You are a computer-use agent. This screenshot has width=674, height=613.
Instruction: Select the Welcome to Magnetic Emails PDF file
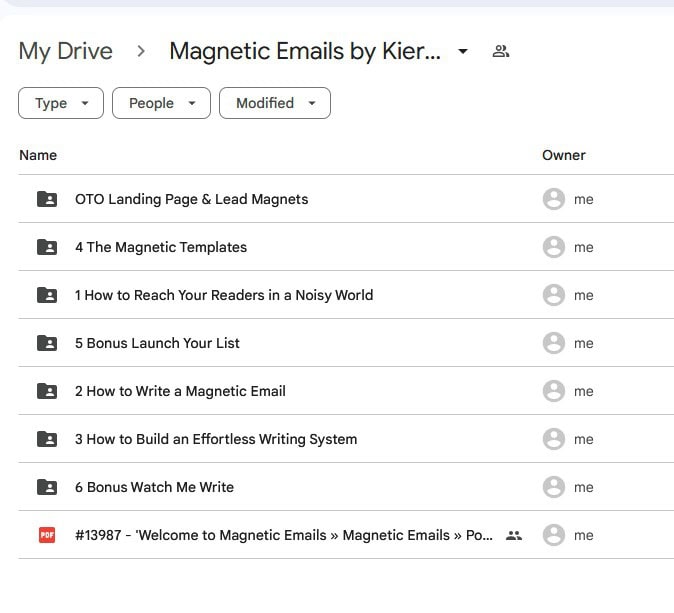[284, 535]
